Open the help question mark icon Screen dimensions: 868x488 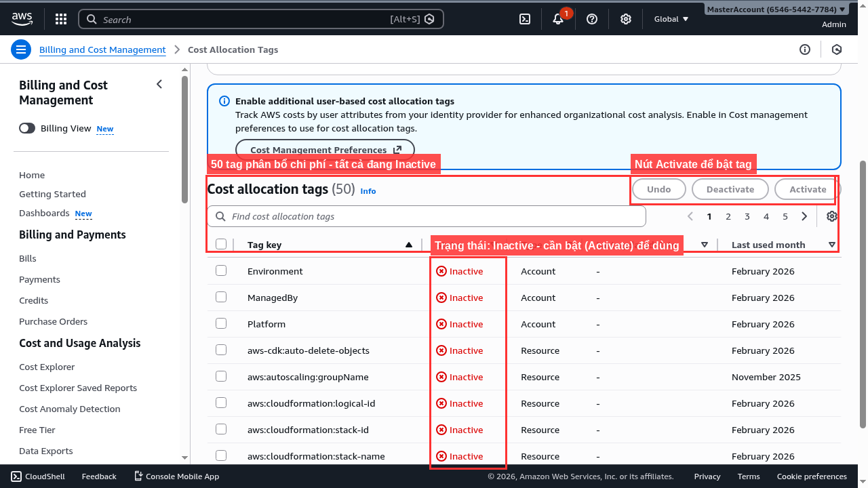tap(592, 19)
